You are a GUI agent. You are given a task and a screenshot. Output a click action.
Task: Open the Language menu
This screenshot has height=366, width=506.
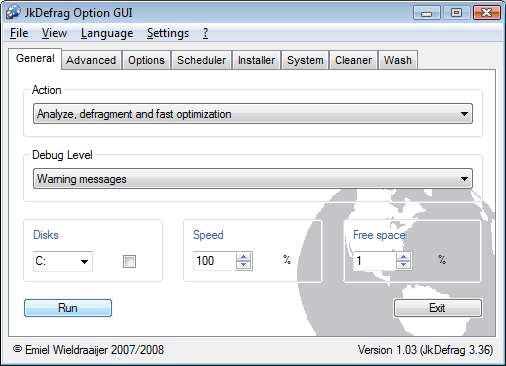pos(107,33)
